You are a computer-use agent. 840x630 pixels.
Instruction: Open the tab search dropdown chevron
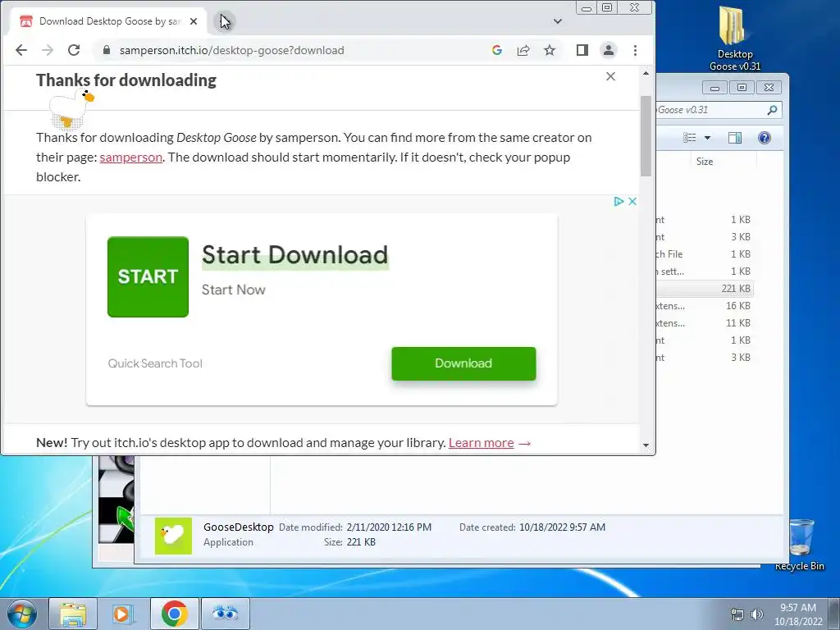coord(558,21)
